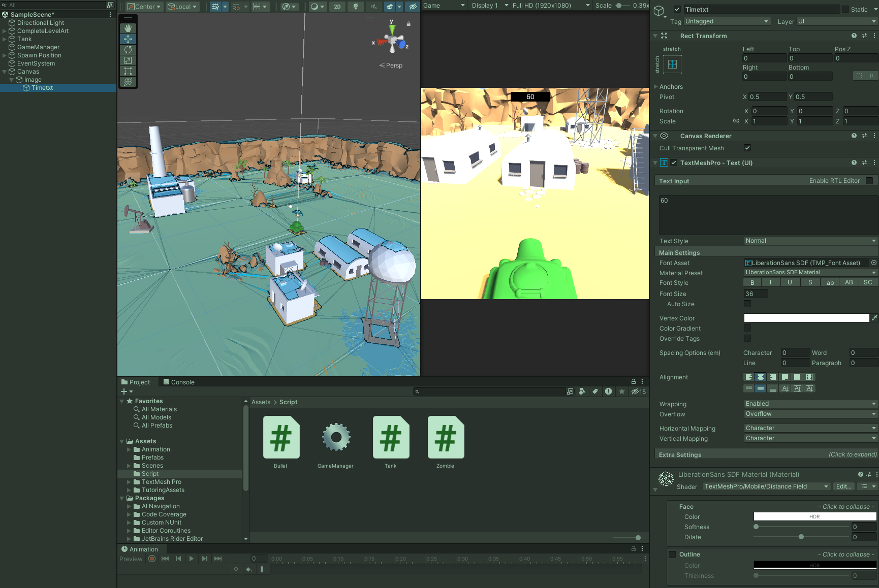Click the Script breadcrumb

[x=288, y=402]
